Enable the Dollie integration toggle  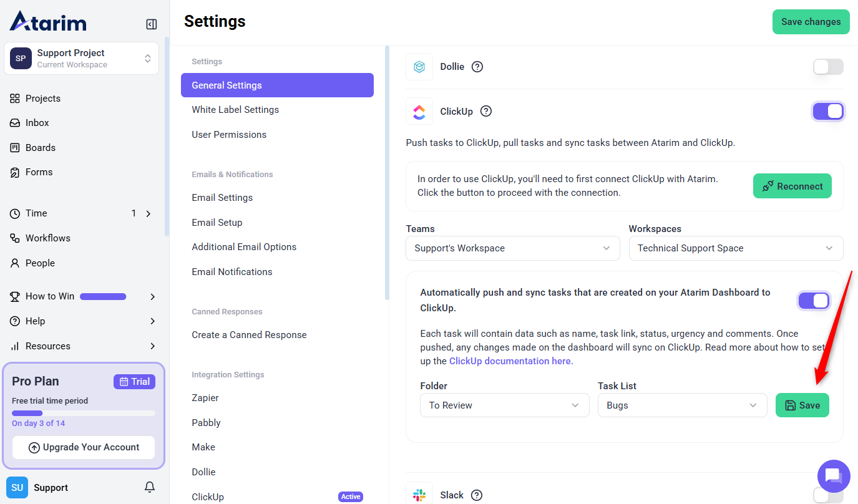(828, 67)
